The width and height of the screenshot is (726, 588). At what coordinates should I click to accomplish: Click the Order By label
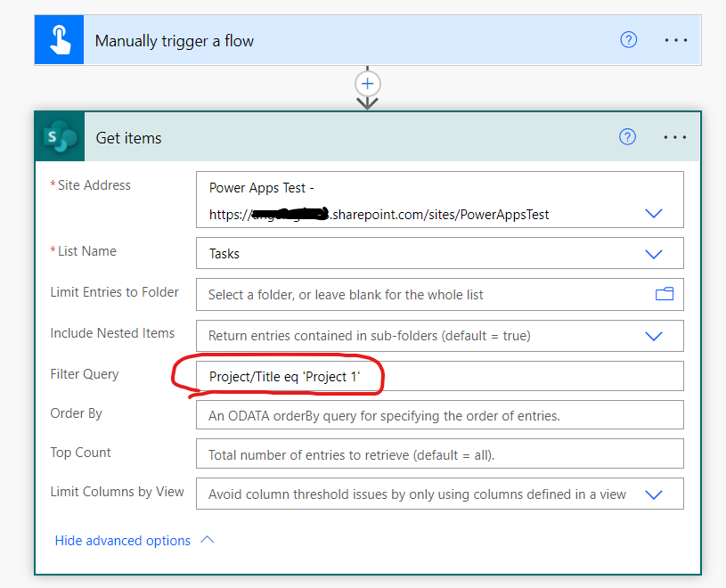pos(76,413)
